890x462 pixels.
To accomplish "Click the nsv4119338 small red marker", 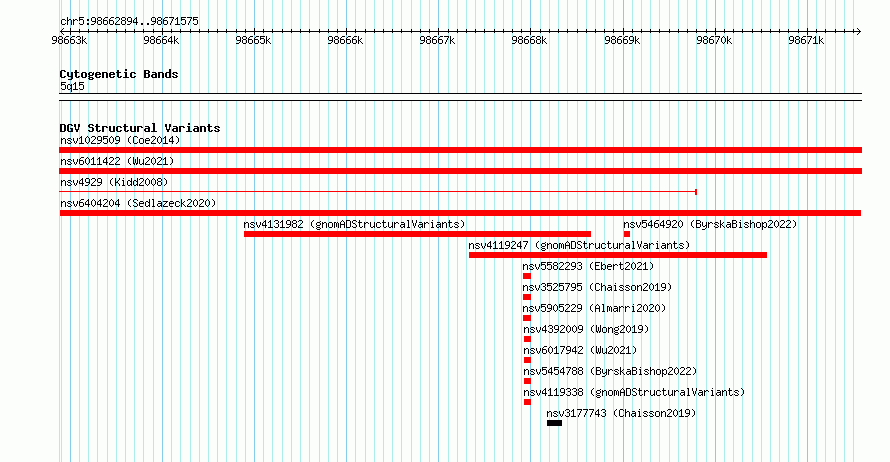I will [x=527, y=402].
